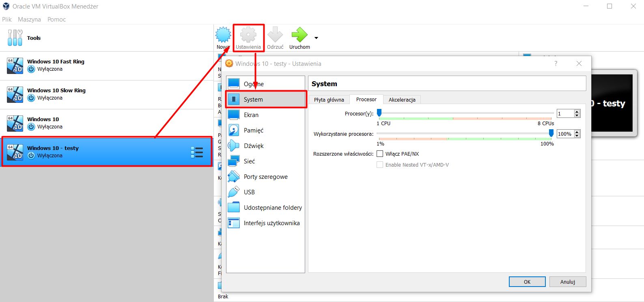Screen dimensions: 644x302
Task: Open Ustawienia gear icon in toolbar
Action: (x=248, y=35)
